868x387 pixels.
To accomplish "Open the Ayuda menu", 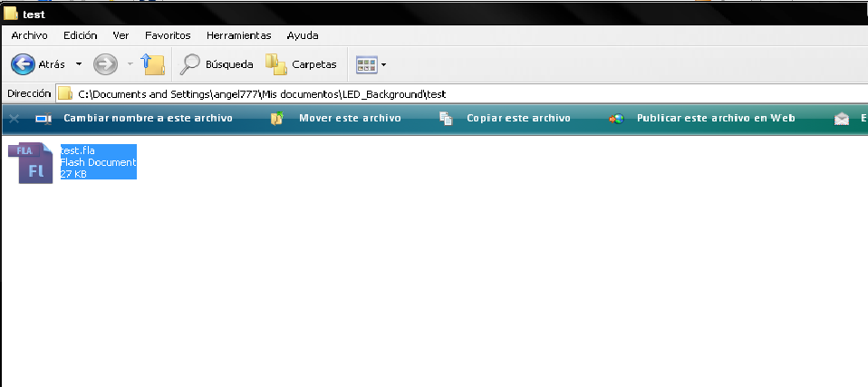I will click(x=303, y=35).
